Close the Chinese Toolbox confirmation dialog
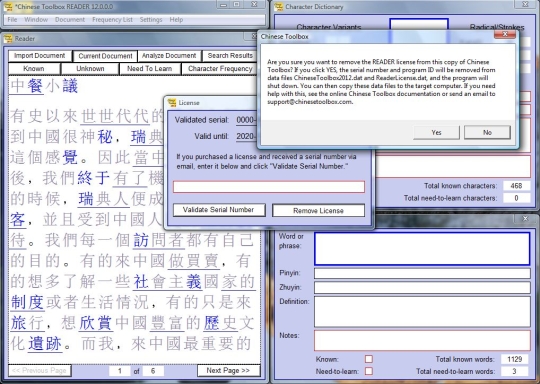 [505, 34]
